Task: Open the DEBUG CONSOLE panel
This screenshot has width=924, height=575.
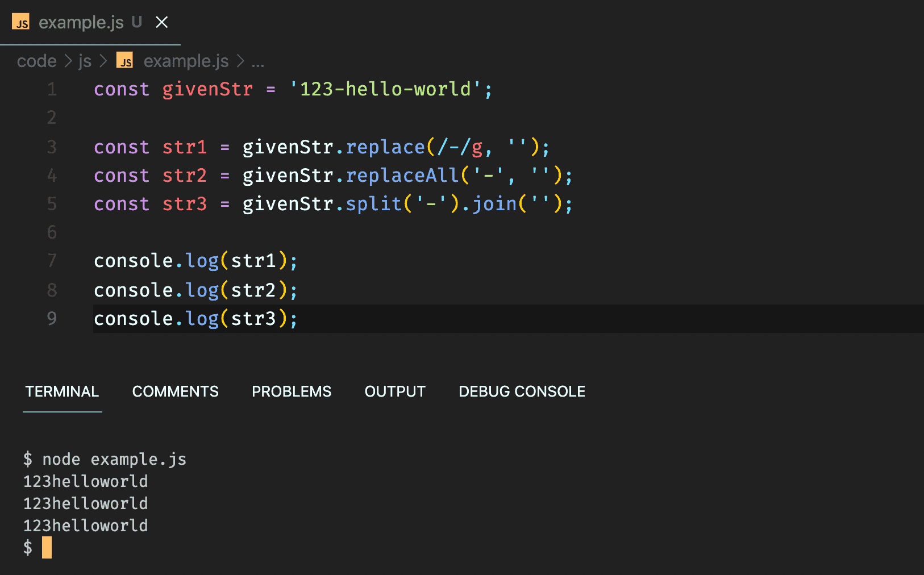Action: [x=521, y=391]
